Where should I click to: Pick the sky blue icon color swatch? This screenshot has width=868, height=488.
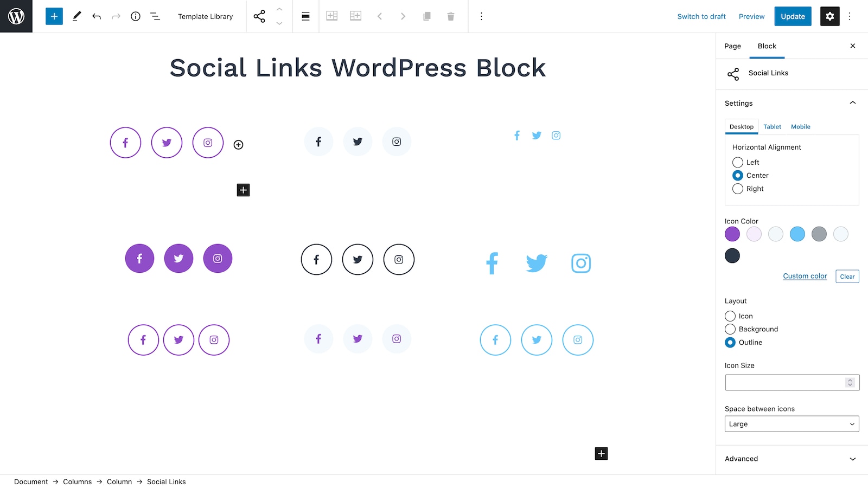[797, 234]
